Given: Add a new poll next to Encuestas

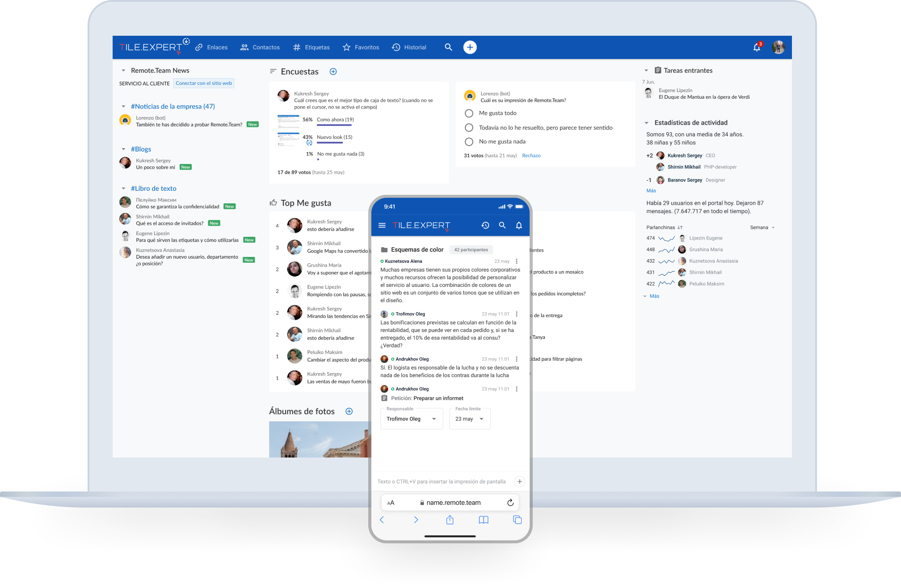Looking at the screenshot, I should coord(333,71).
